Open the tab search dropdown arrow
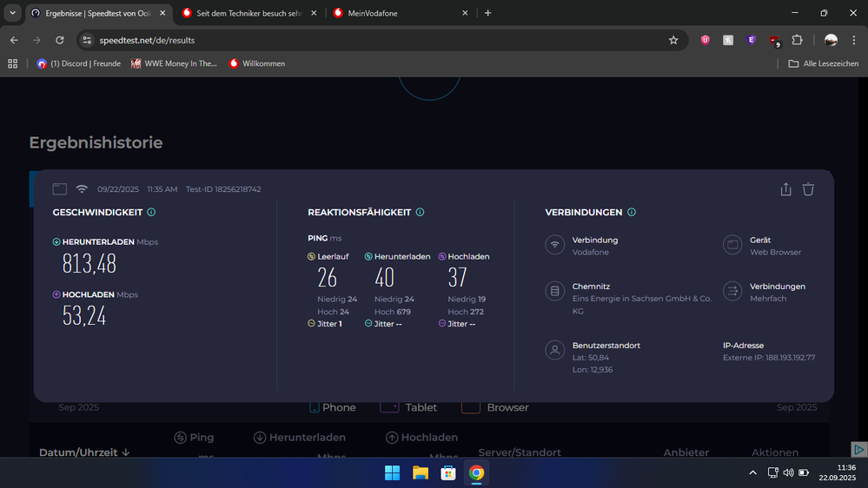The height and width of the screenshot is (488, 868). (x=12, y=13)
